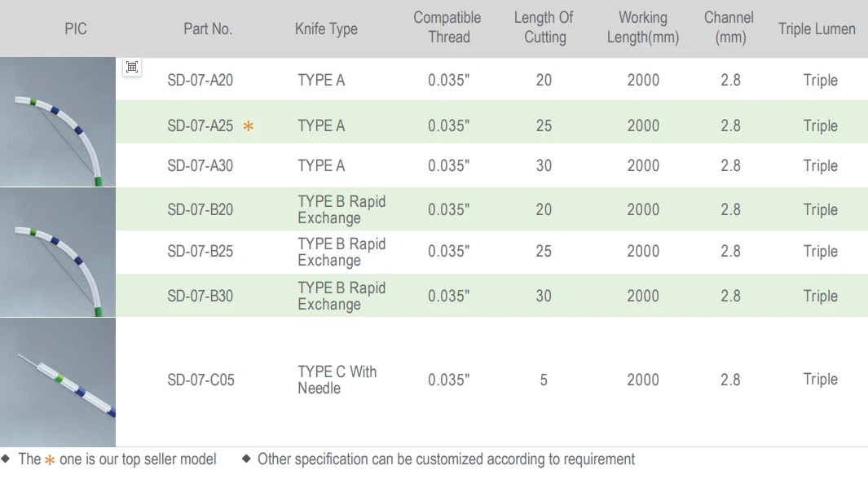
Task: Select part number SD-07-B20
Action: (x=200, y=210)
